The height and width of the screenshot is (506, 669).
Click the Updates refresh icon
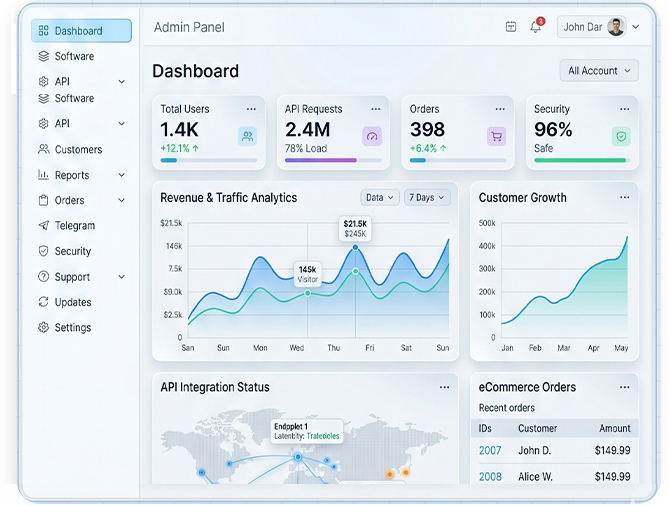[44, 302]
